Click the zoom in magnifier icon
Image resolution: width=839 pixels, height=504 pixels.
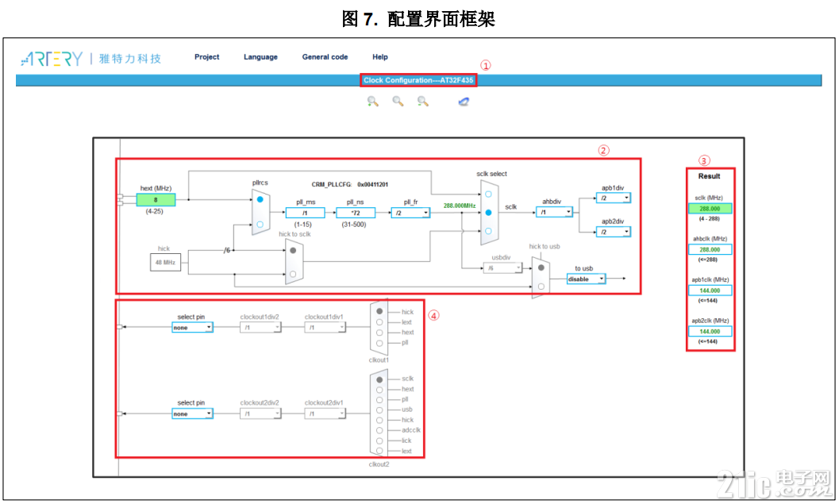pos(372,101)
